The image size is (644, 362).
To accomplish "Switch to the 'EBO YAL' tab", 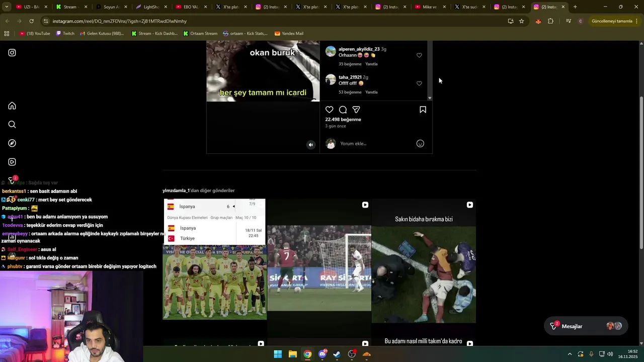I will [192, 7].
